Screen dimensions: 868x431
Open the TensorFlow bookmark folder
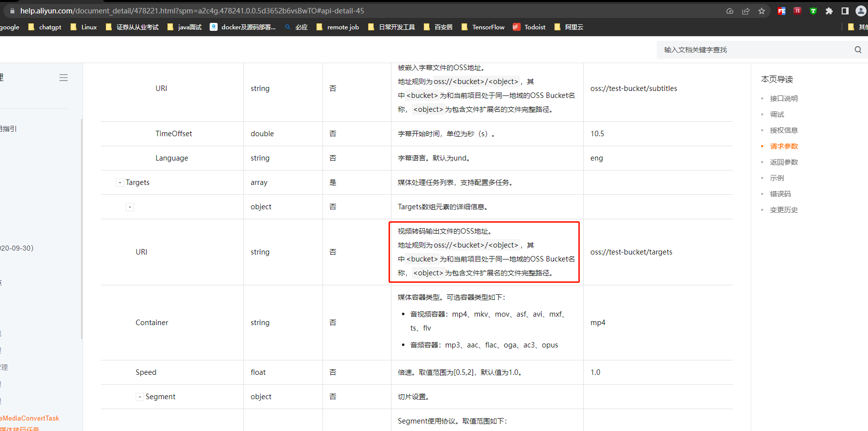click(x=483, y=27)
